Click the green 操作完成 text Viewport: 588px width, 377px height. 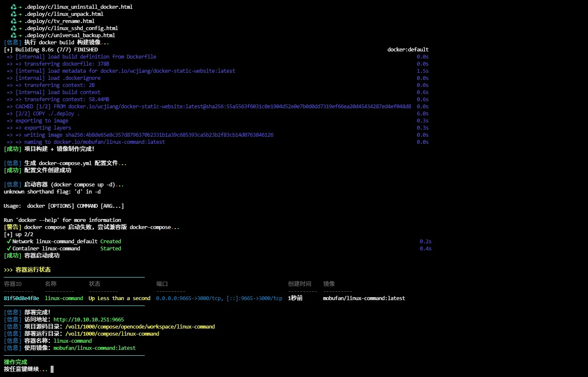[15, 362]
